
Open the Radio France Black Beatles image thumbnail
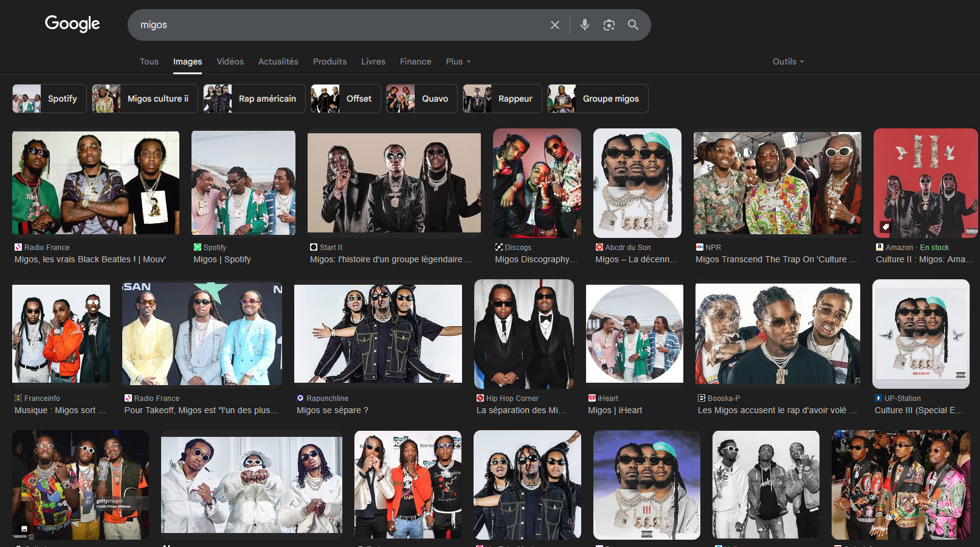coord(95,183)
